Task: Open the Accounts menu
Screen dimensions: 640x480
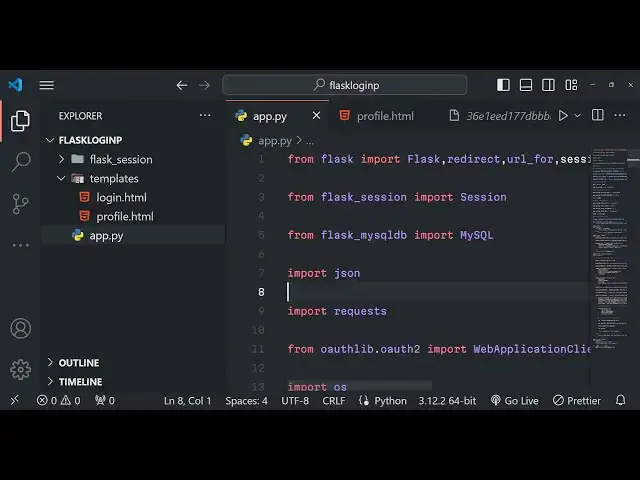Action: (x=20, y=329)
